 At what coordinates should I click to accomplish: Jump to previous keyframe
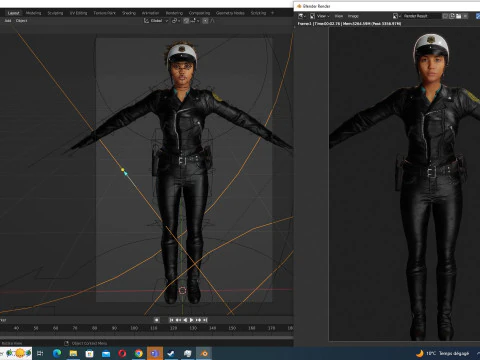[x=178, y=320]
